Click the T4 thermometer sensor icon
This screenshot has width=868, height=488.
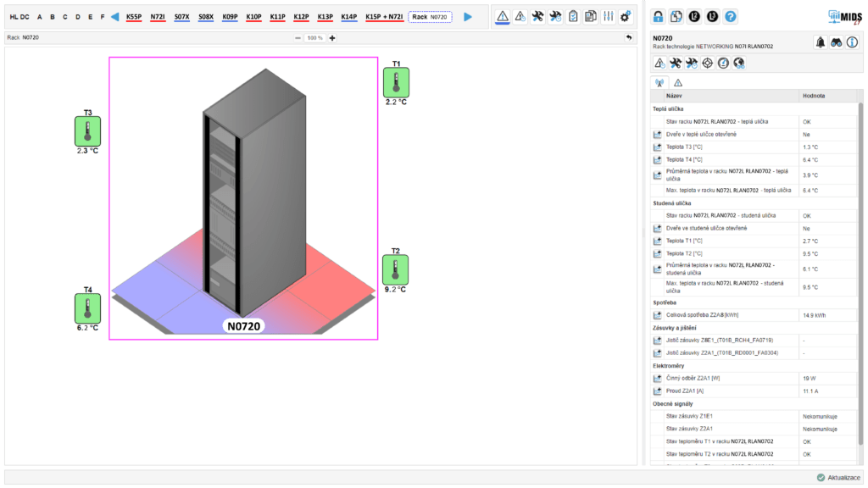88,308
